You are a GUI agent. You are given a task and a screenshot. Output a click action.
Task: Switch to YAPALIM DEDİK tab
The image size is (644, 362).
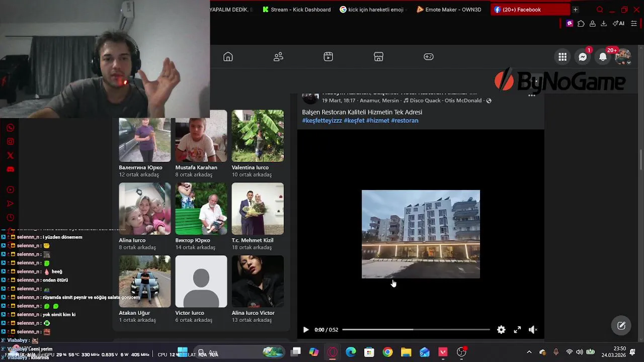click(232, 10)
